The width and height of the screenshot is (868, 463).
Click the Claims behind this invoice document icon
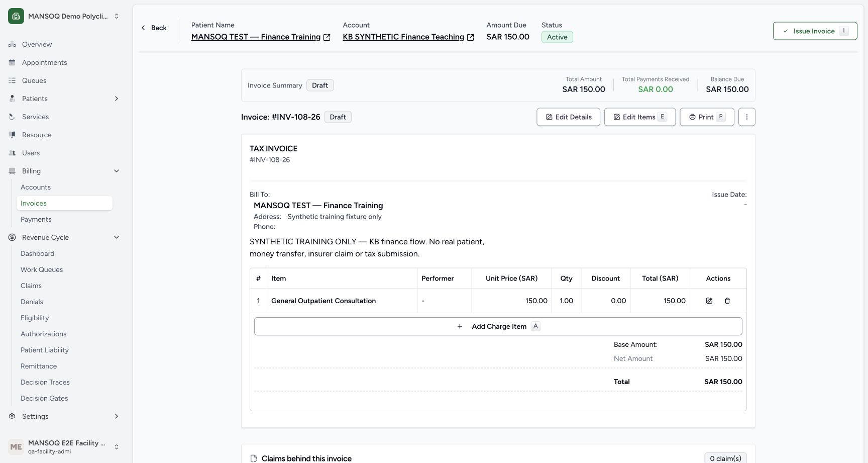click(x=254, y=458)
